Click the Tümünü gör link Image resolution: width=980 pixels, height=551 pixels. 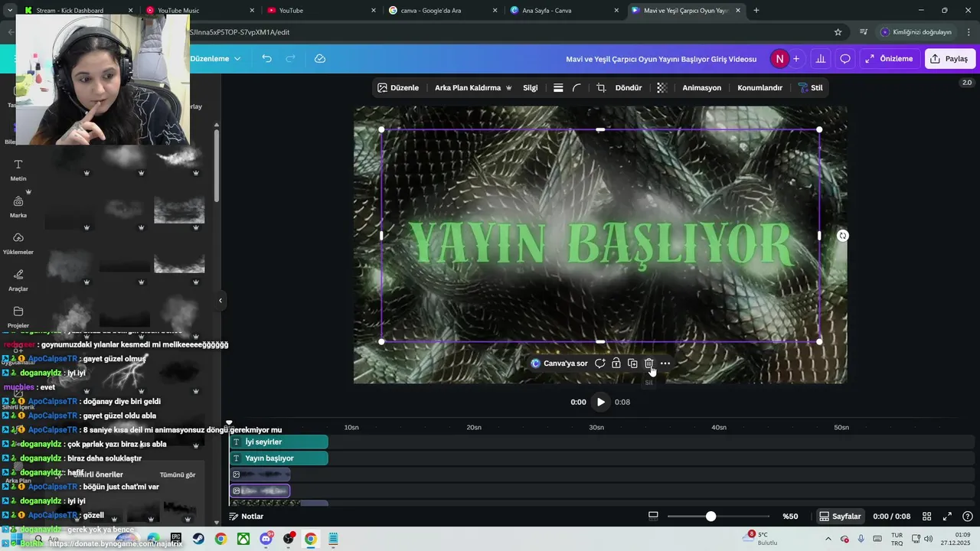pyautogui.click(x=177, y=474)
